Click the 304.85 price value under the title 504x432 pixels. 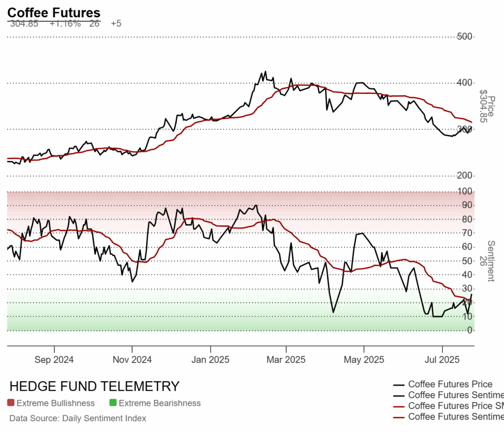[24, 24]
